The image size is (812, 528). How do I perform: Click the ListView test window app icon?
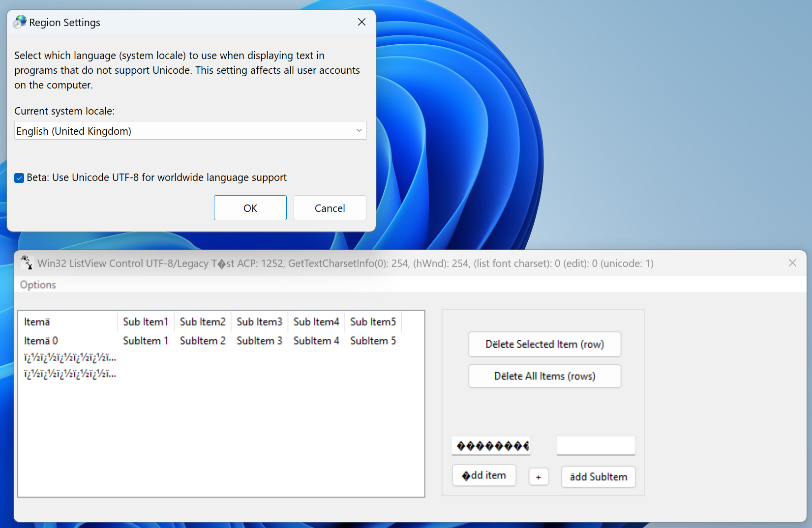coord(27,263)
